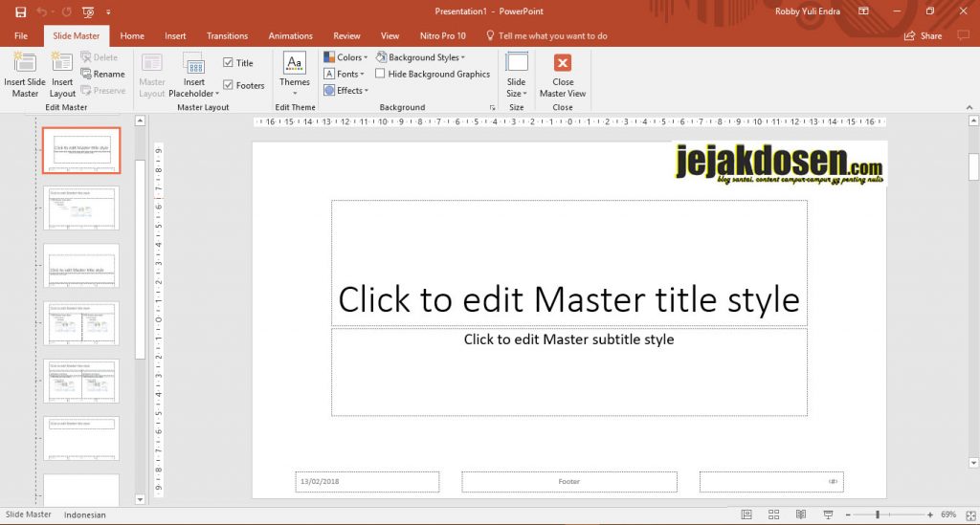Click Rename in Edit Master group
This screenshot has height=525, width=980.
tap(103, 74)
